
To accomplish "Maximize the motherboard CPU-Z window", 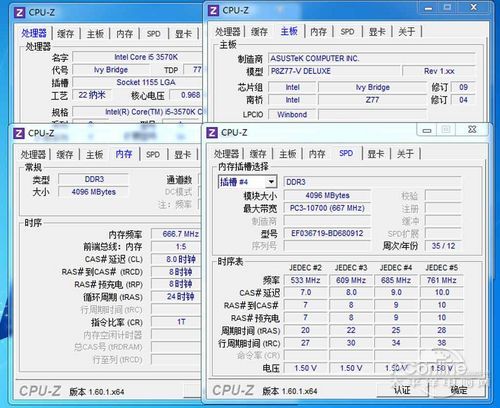I will click(447, 7).
